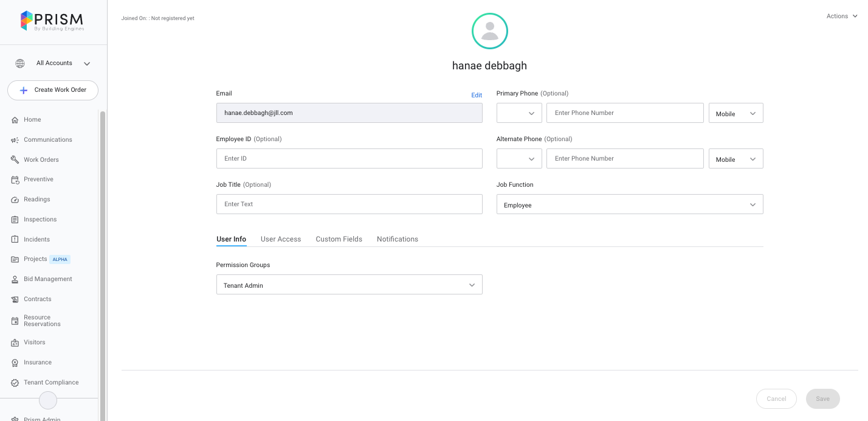Click the Readings gauge icon

pyautogui.click(x=15, y=200)
